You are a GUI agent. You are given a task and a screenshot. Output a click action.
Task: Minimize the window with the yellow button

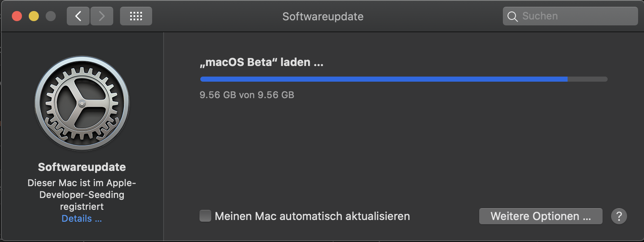(x=34, y=16)
